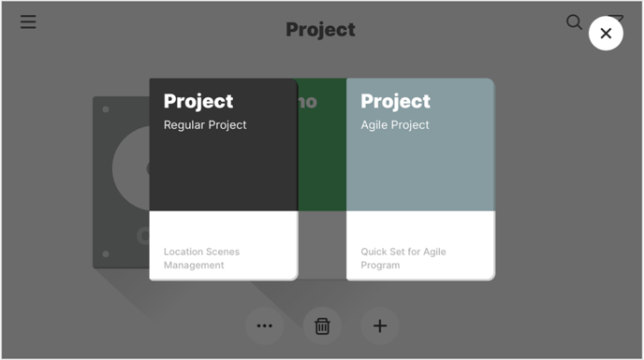Screen dimensions: 644x360
Task: Click the Quick Set for Agile Program description
Action: [403, 258]
